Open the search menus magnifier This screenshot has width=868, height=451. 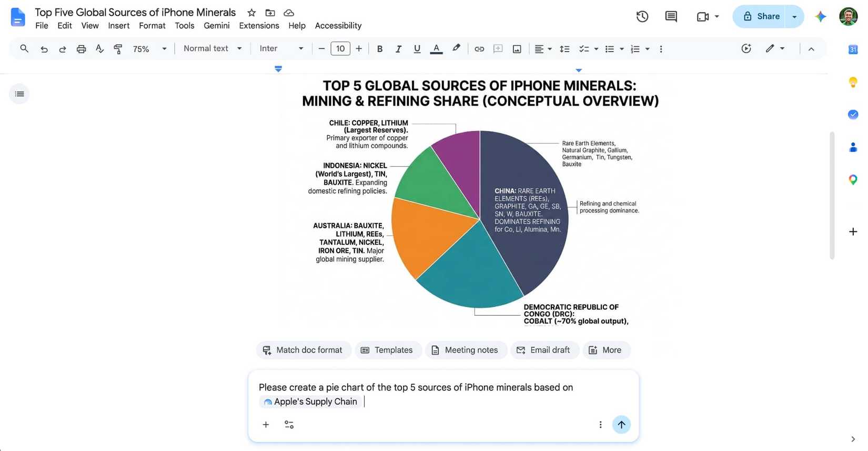pyautogui.click(x=24, y=48)
